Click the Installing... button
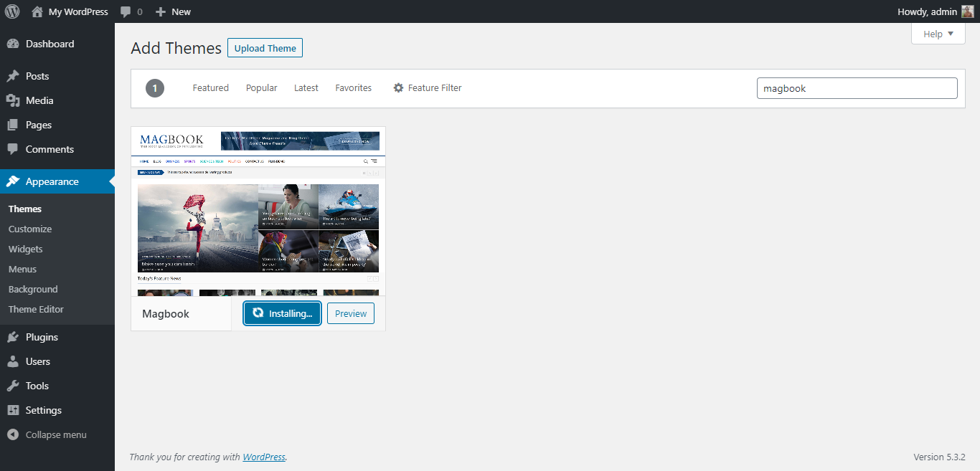Image resolution: width=980 pixels, height=471 pixels. click(282, 313)
